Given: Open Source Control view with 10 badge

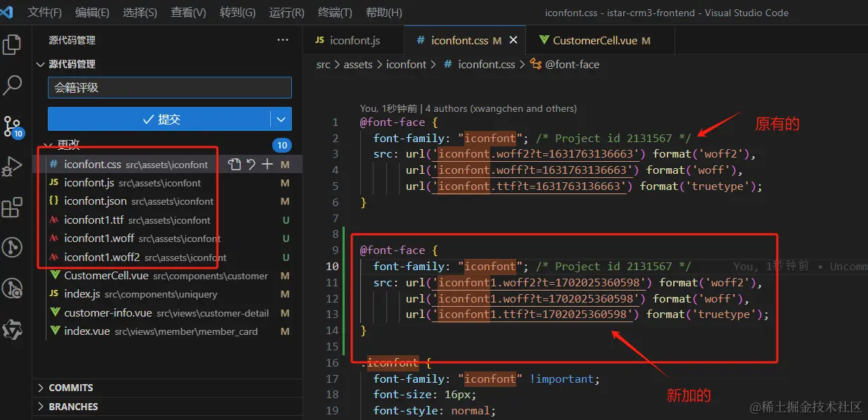Looking at the screenshot, I should click(x=13, y=127).
